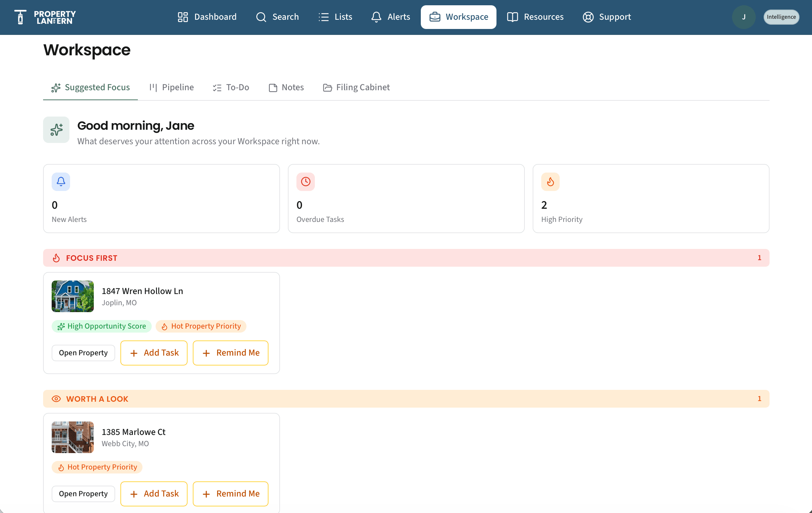The image size is (812, 513).
Task: Click Remind Me for 1847 Wren Hollow Ln
Action: [231, 353]
